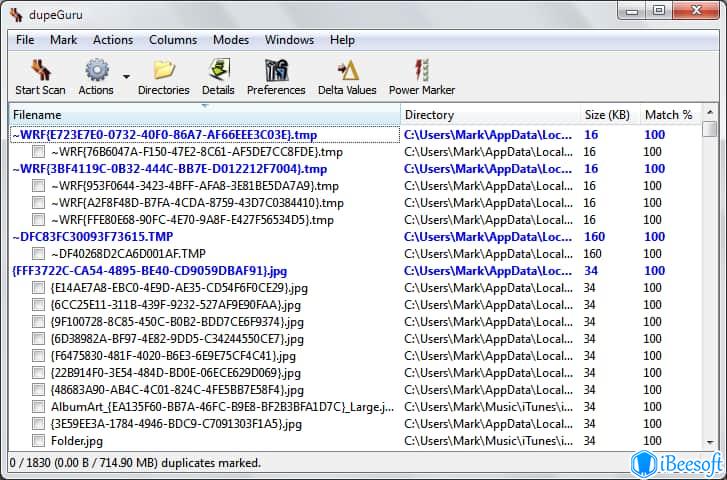Select the Folder.jpg filename
This screenshot has height=480, width=727.
pos(77,441)
